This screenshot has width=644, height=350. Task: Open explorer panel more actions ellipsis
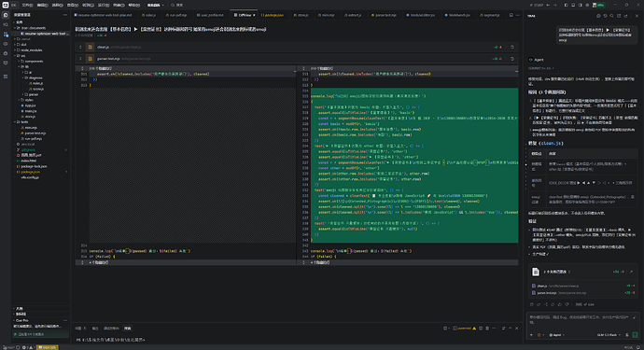pos(65,15)
